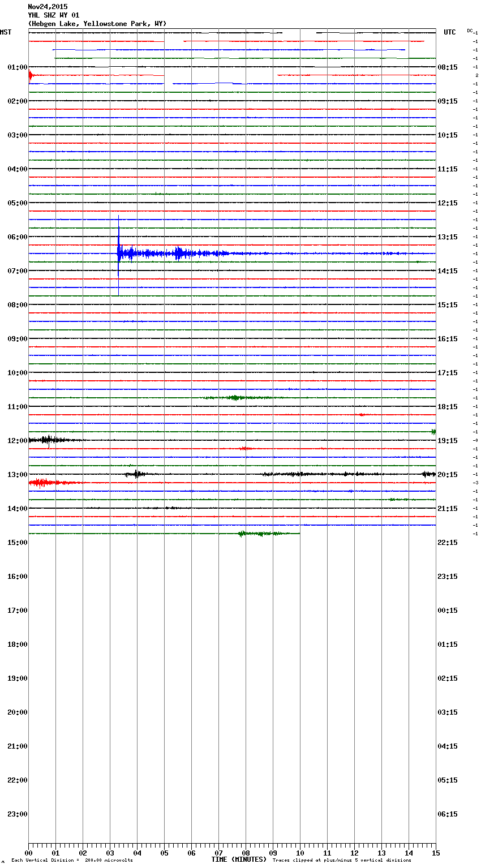Click the red signal burst at 01:15 trace start
The height and width of the screenshot is (868, 481).
(31, 76)
